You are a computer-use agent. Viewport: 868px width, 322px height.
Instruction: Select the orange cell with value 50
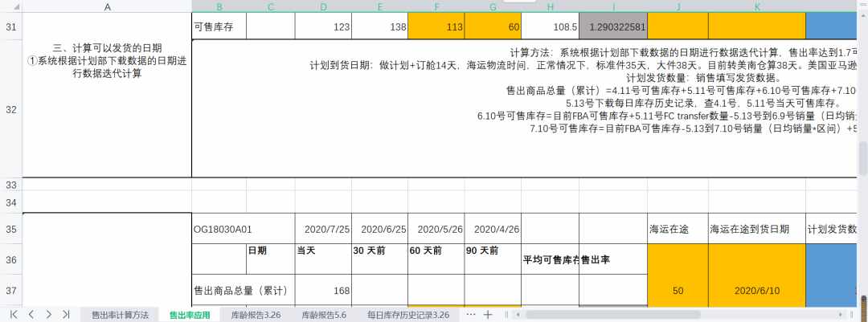[678, 275]
